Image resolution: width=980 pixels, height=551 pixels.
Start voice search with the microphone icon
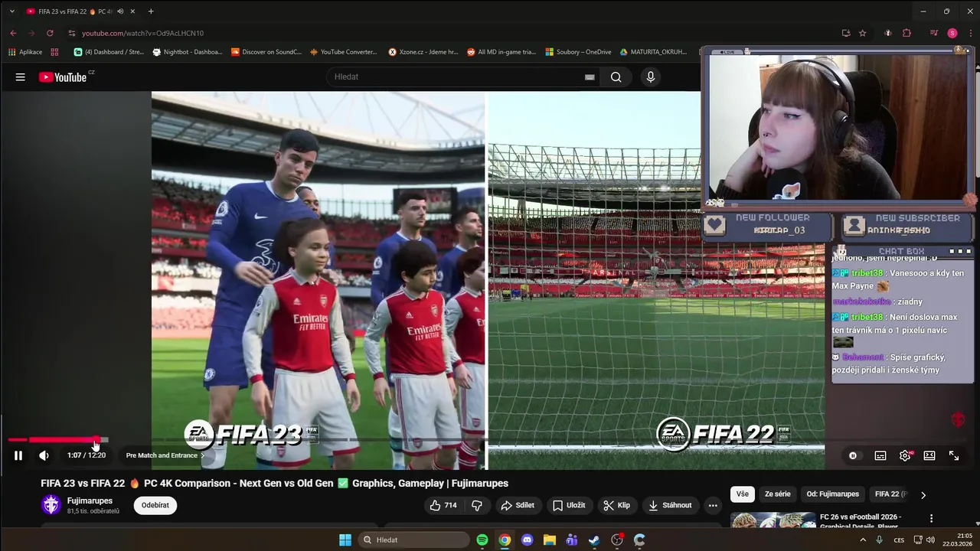651,77
